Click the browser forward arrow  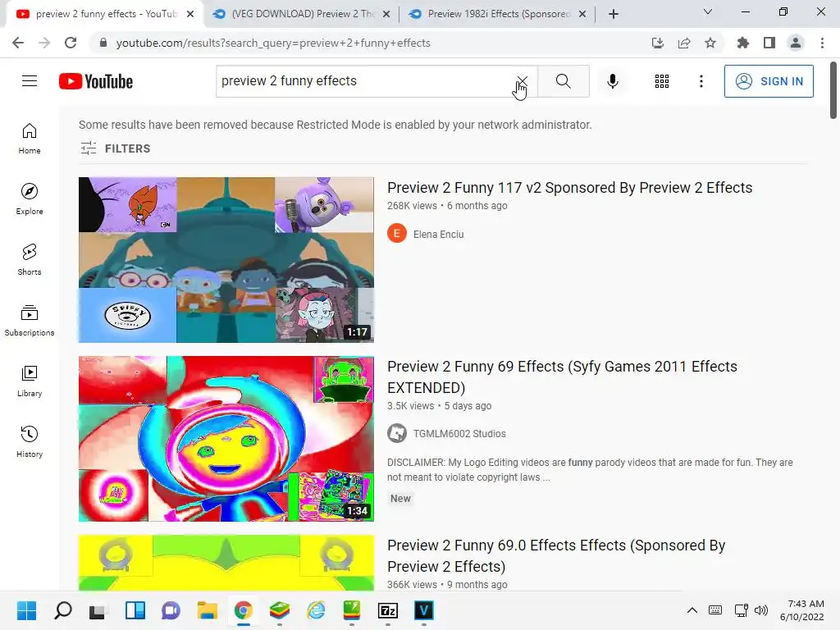click(x=44, y=43)
